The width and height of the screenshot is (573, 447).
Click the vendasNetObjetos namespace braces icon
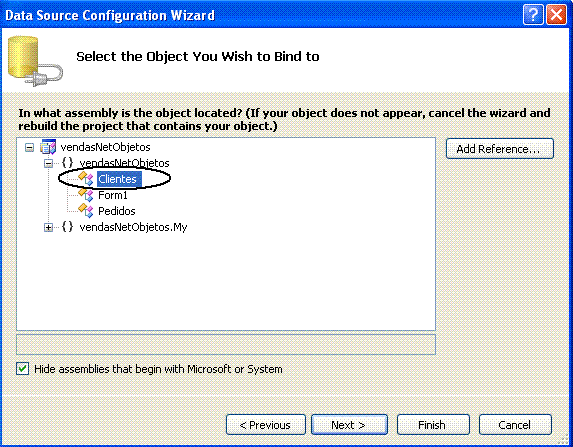pyautogui.click(x=67, y=163)
